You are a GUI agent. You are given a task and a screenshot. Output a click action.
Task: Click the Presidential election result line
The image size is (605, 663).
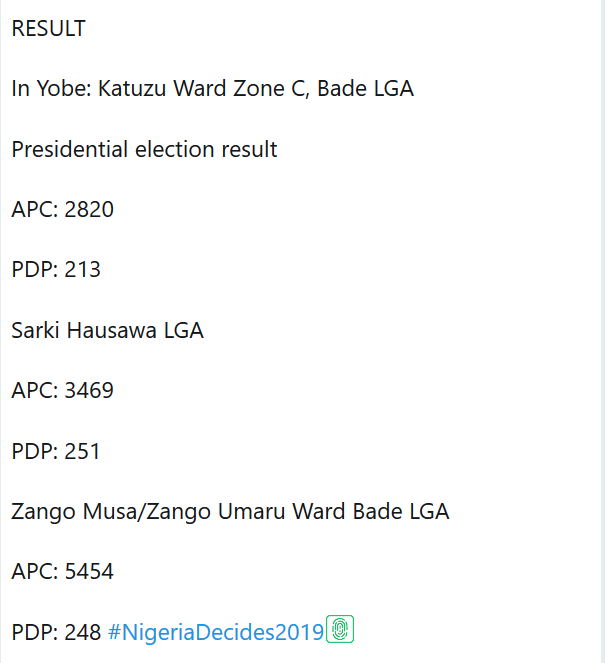pos(144,150)
